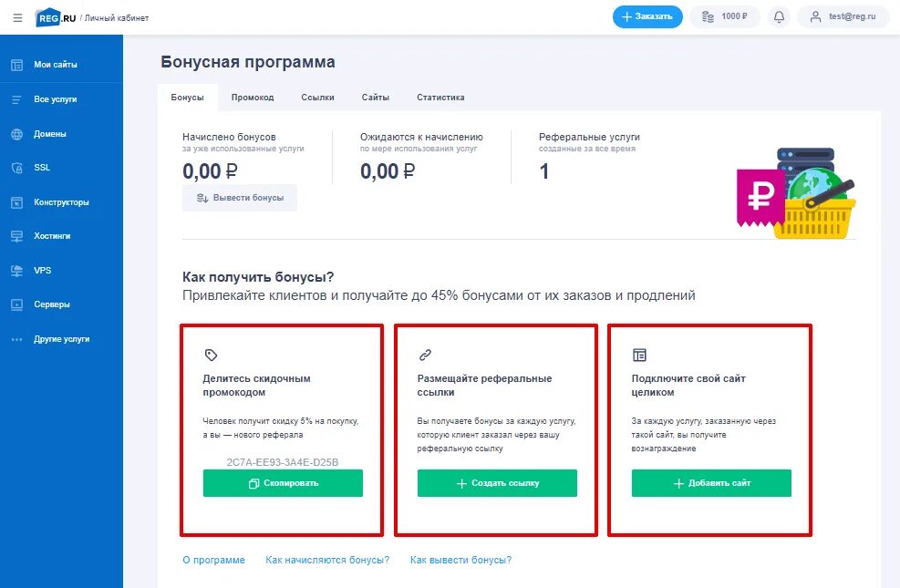This screenshot has height=588, width=900.
Task: Click the Вывести бонусы button
Action: coord(240,198)
